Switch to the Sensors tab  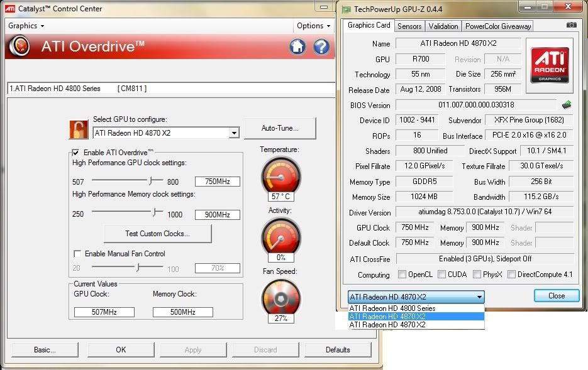point(409,26)
